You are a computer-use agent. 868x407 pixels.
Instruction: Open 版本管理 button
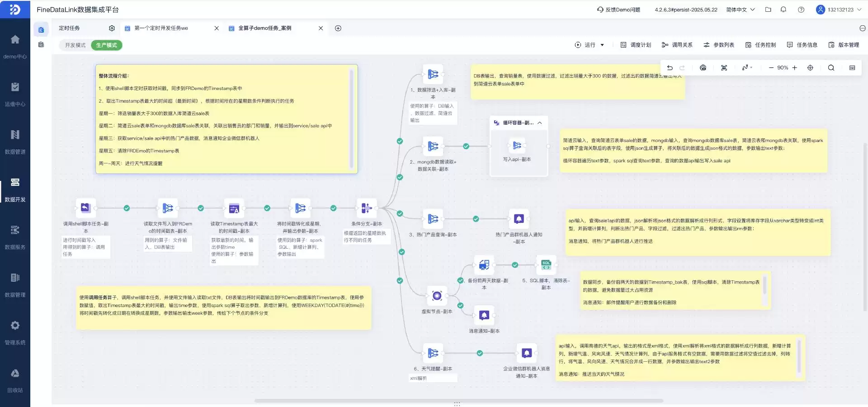coord(844,45)
